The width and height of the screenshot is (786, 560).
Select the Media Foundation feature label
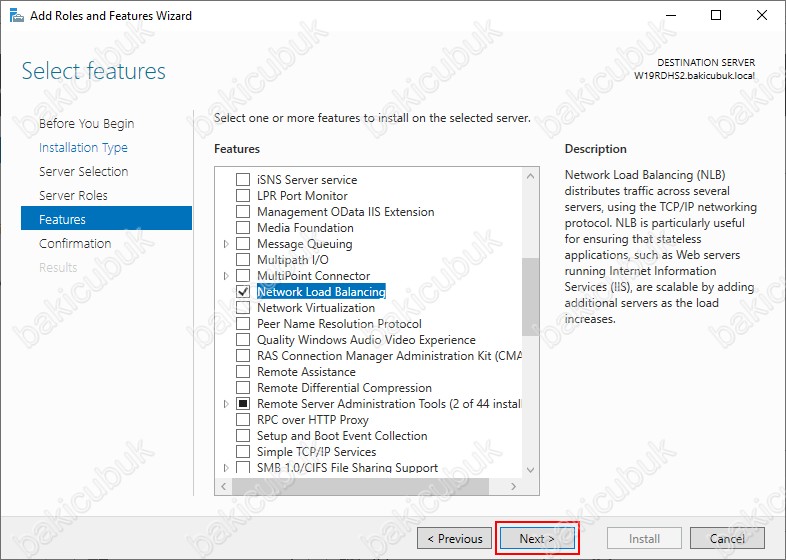pyautogui.click(x=305, y=228)
